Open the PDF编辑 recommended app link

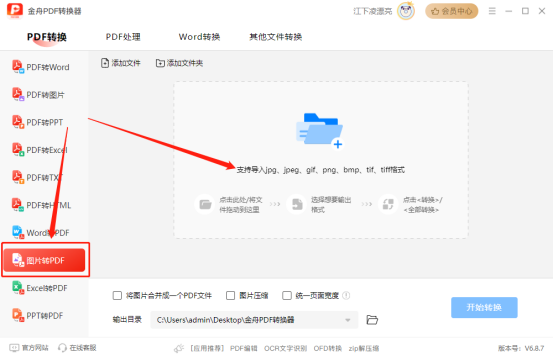point(244,348)
